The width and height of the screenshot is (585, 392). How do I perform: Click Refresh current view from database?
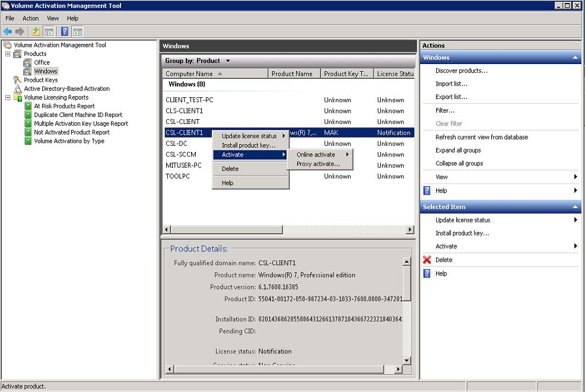coord(481,137)
